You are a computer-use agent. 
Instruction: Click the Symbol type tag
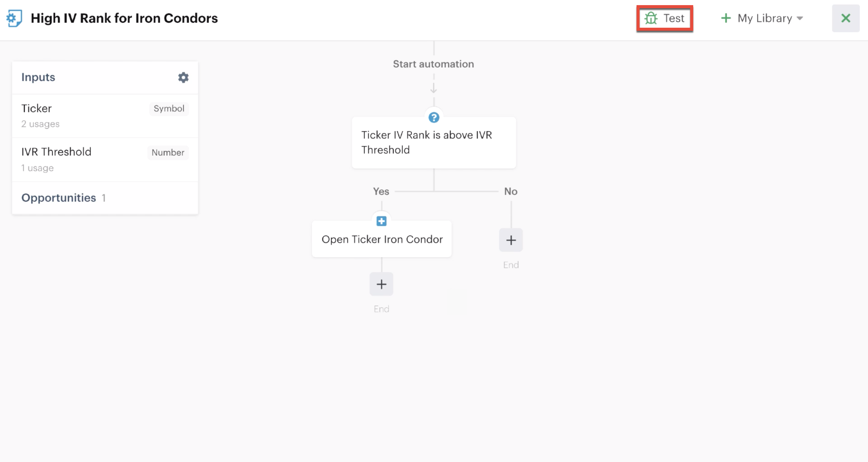pyautogui.click(x=169, y=108)
